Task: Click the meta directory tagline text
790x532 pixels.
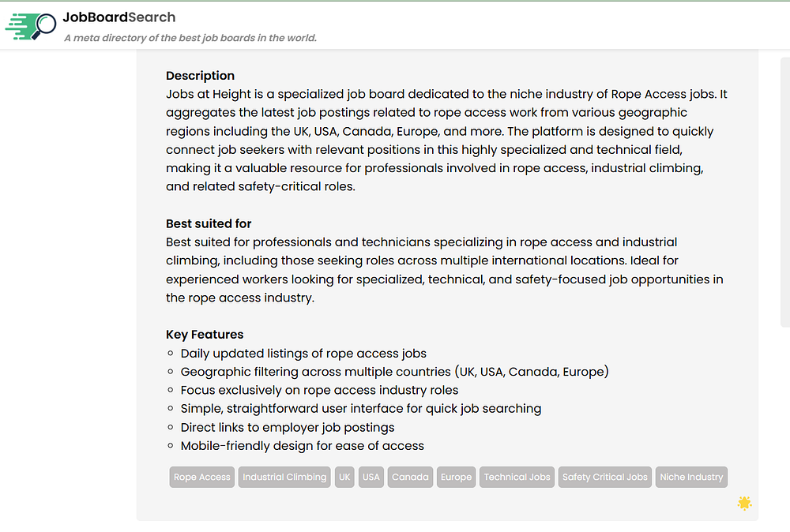Action: click(190, 38)
